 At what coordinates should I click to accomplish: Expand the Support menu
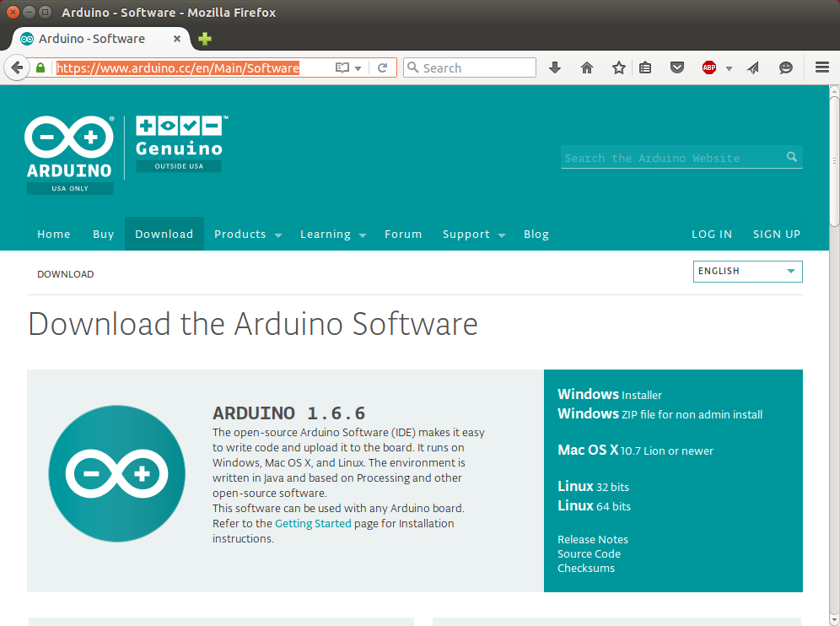[x=474, y=235]
